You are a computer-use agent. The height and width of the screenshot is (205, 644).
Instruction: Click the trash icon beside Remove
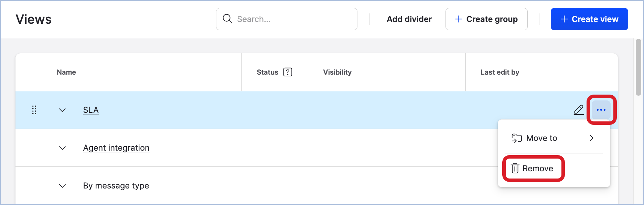[515, 169]
